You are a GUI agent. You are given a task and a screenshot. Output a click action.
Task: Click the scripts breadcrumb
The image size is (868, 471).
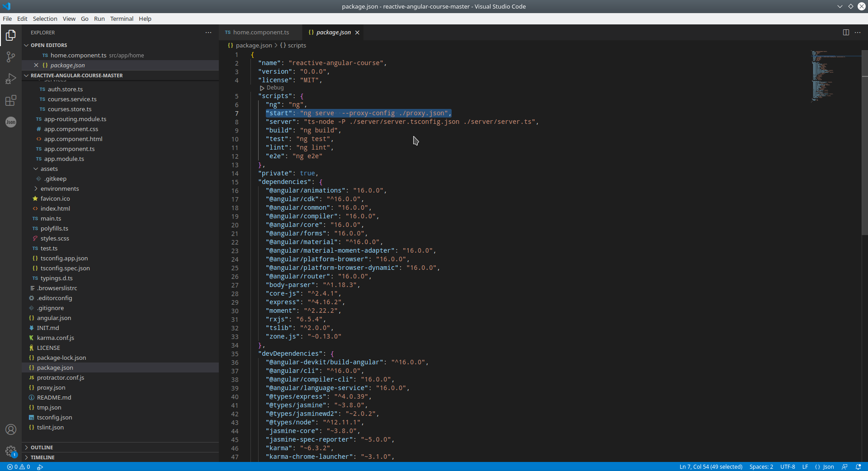pyautogui.click(x=293, y=46)
